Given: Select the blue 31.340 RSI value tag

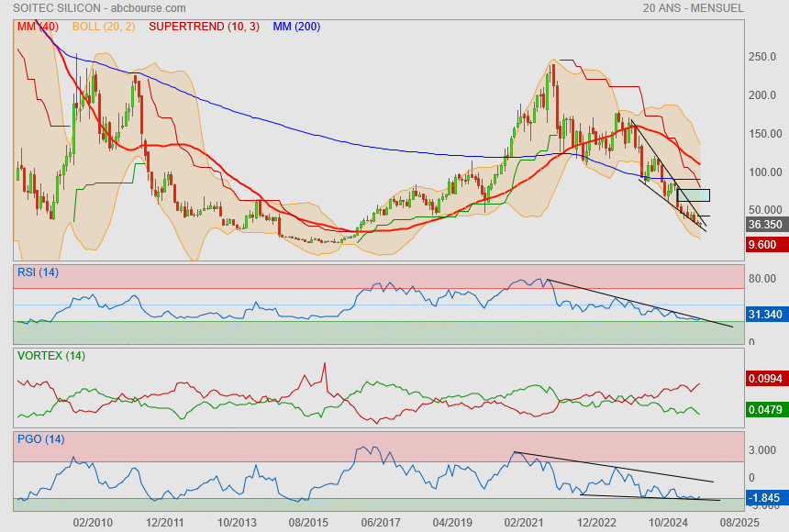Looking at the screenshot, I should (x=764, y=315).
